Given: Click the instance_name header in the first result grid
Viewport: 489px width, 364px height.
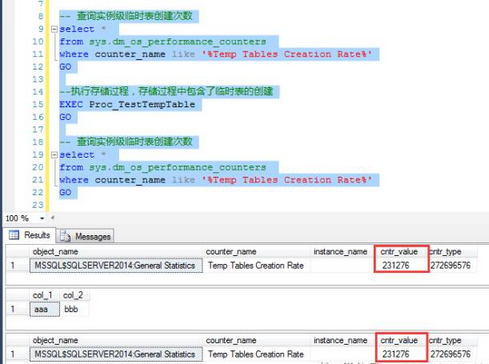Looking at the screenshot, I should (342, 252).
